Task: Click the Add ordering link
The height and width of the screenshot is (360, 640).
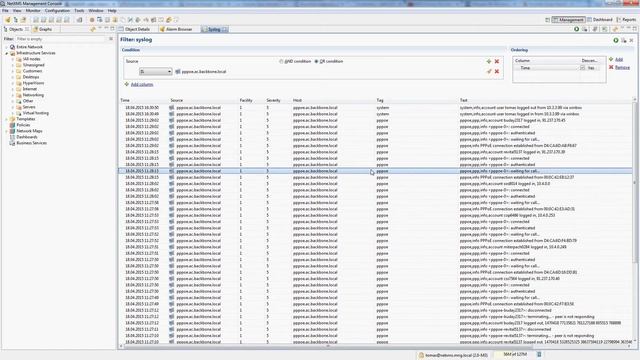Action: [619, 60]
